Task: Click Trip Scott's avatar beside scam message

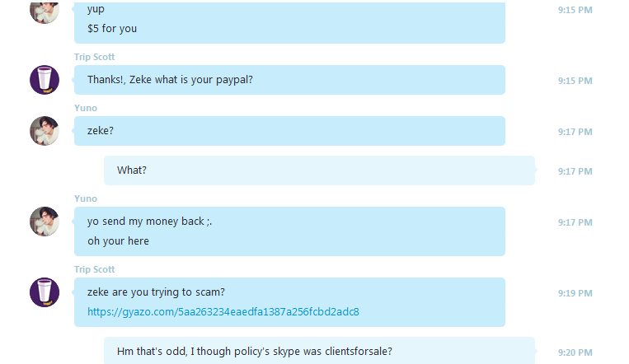Action: (45, 292)
